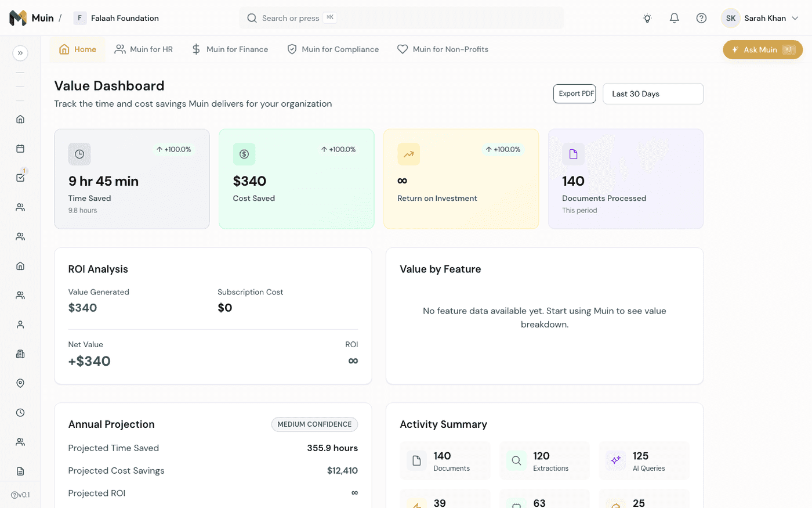Click the dollar icon on Cost Saved card
This screenshot has height=508, width=812.
click(244, 154)
